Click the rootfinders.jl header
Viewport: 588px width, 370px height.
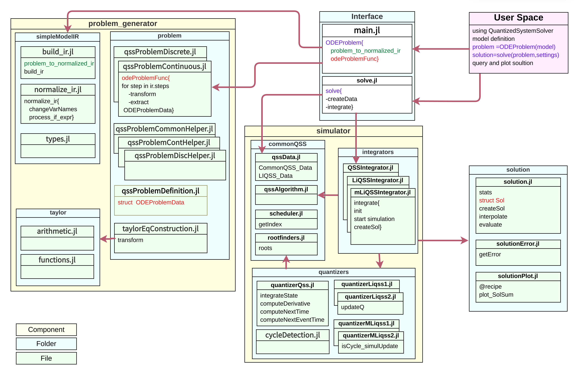[x=286, y=238]
